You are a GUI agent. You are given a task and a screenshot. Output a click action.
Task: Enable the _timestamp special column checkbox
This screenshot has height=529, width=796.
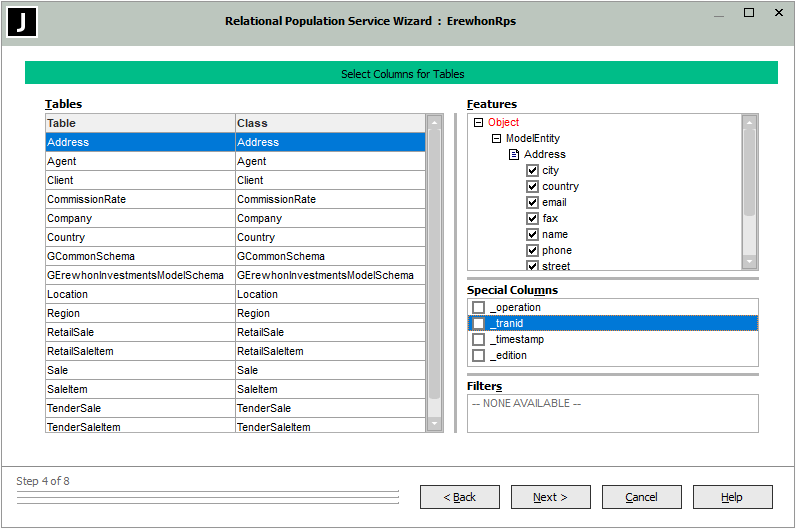pos(479,340)
